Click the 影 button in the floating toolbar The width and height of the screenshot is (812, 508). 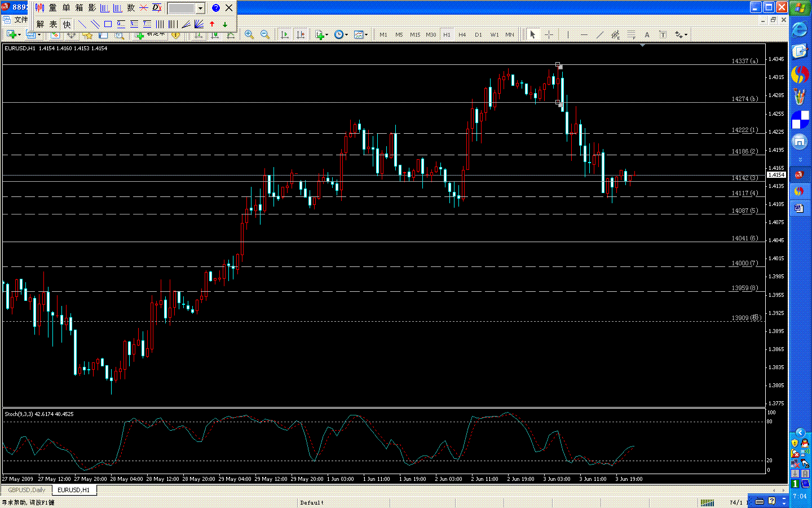pos(92,8)
